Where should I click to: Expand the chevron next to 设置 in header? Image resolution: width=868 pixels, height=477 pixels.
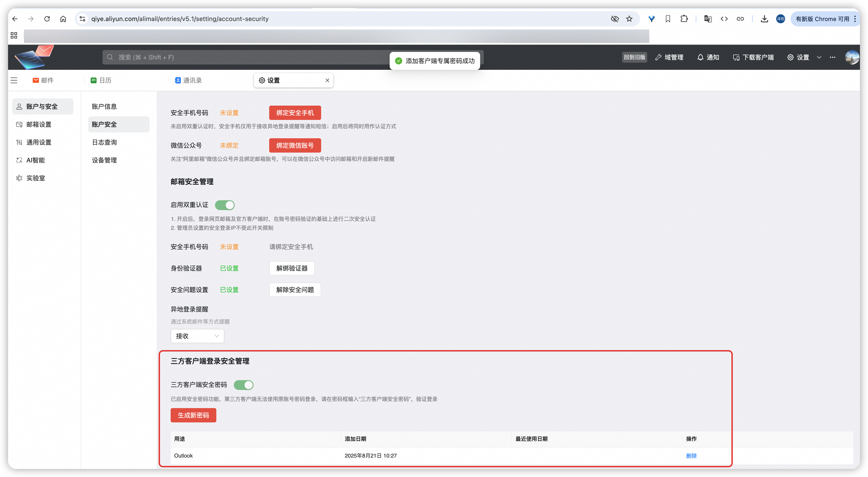[x=819, y=57]
